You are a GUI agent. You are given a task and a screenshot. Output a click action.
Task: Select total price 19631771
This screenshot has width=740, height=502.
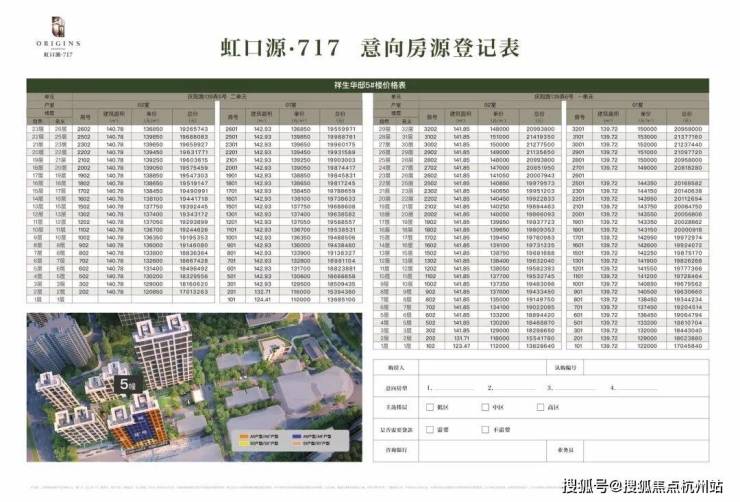pos(193,152)
